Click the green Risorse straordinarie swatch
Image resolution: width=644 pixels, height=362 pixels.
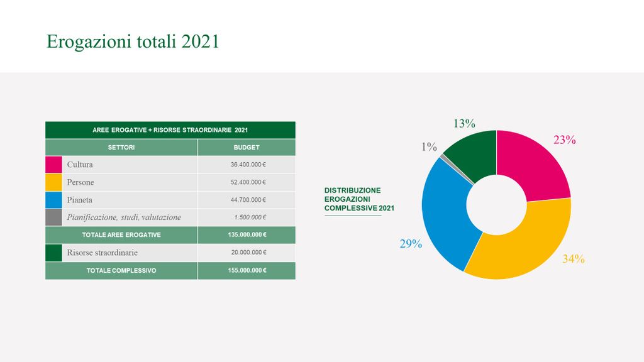53,253
